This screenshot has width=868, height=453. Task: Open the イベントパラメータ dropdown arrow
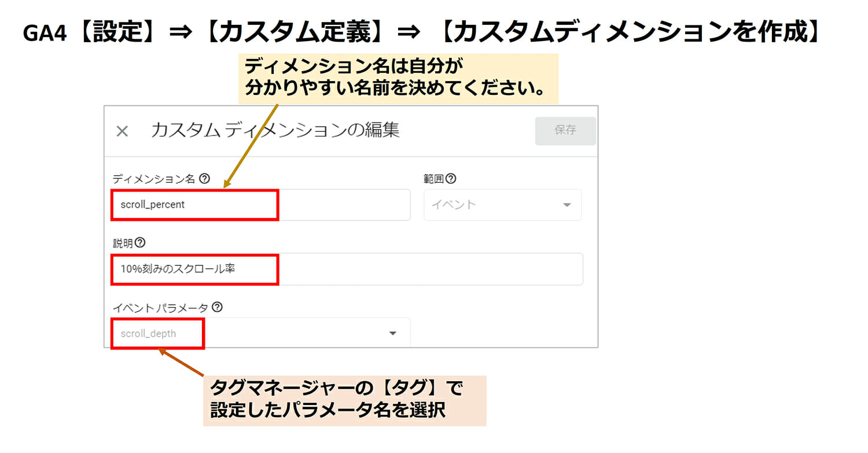point(393,333)
